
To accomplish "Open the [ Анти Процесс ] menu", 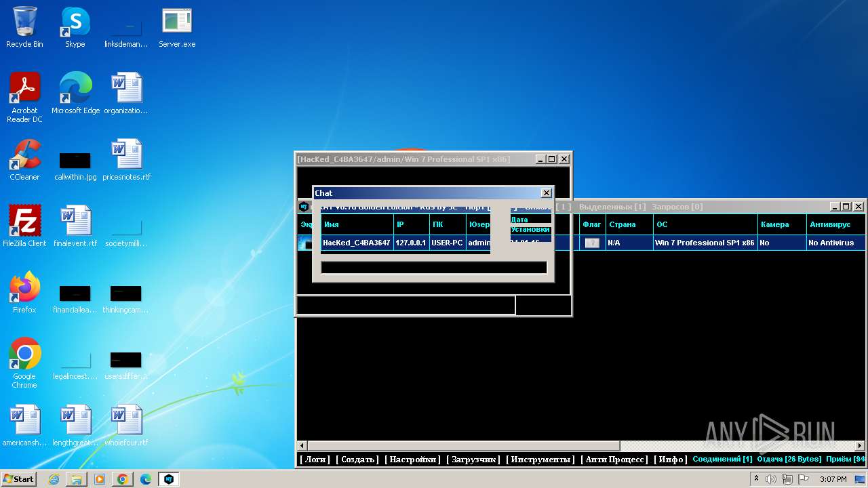I will click(x=614, y=460).
